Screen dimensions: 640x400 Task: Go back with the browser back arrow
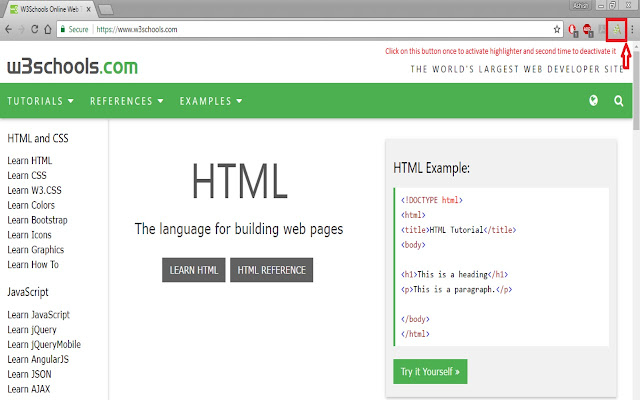9,29
